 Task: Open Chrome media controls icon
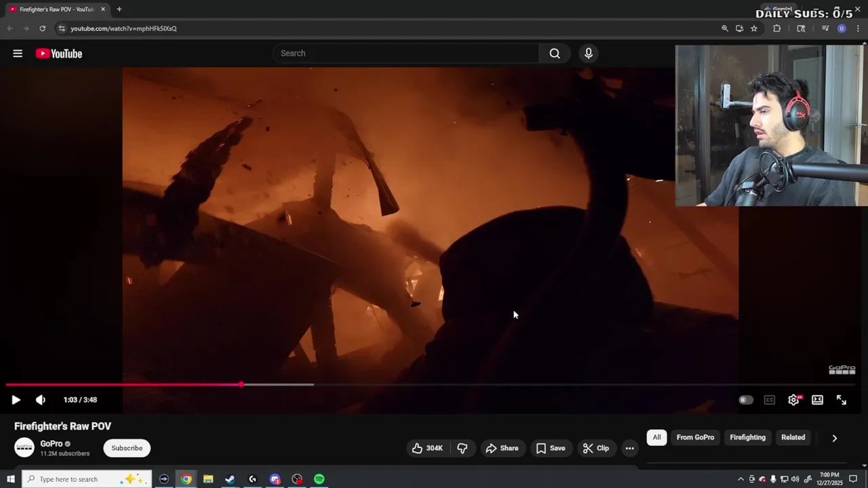pos(825,28)
